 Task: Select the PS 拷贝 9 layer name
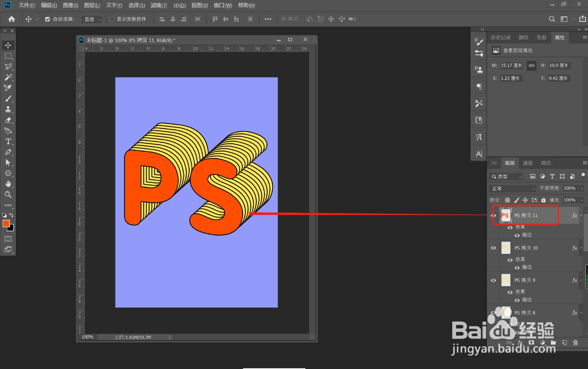point(525,280)
